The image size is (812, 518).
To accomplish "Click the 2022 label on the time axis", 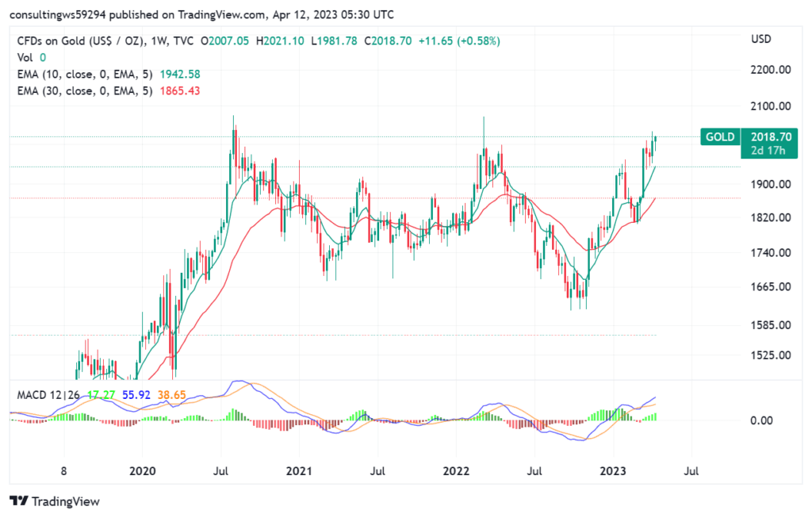I will click(x=456, y=470).
